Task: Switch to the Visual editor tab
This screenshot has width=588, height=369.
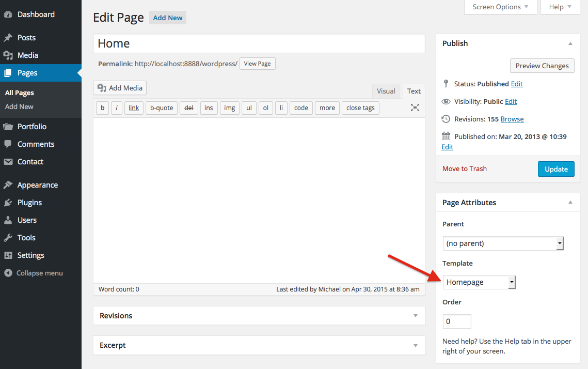Action: [x=386, y=90]
